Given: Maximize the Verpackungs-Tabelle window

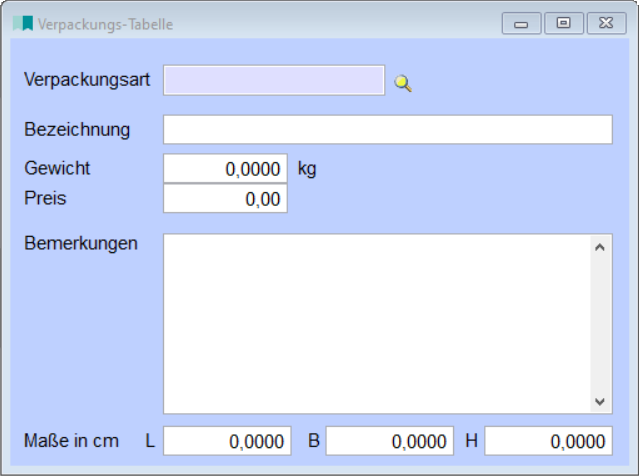Looking at the screenshot, I should click(x=564, y=23).
